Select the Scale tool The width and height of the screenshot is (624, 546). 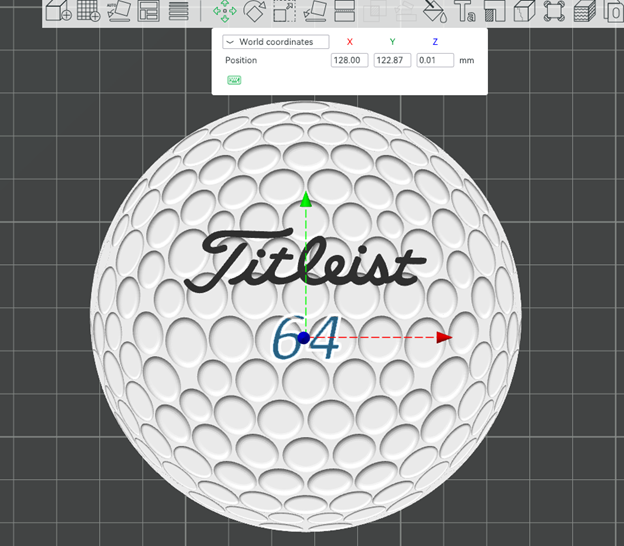285,11
